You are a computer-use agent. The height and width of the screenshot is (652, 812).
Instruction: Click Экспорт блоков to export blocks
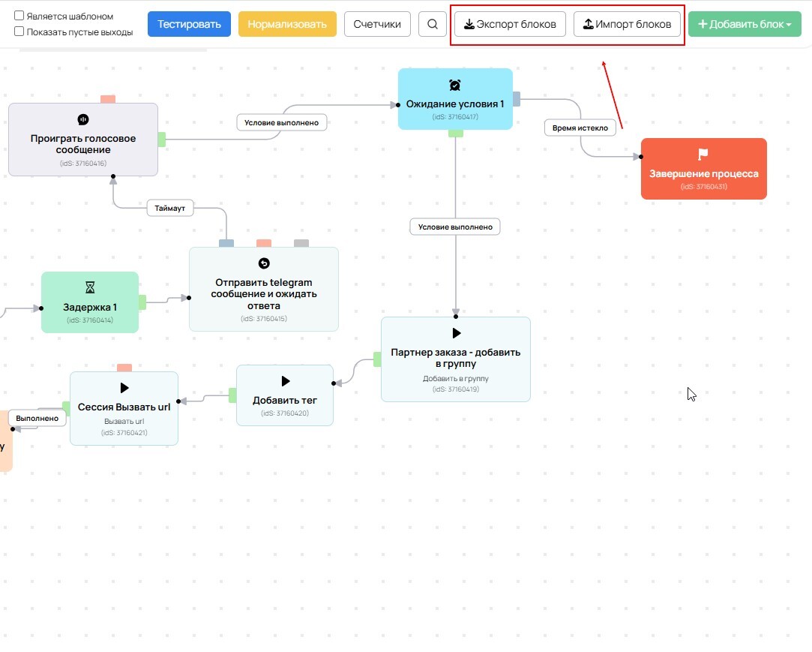click(510, 24)
